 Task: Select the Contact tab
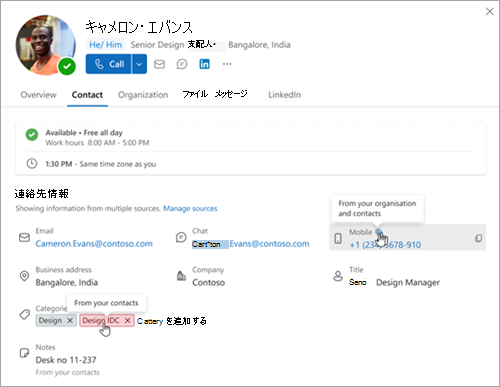[x=87, y=95]
